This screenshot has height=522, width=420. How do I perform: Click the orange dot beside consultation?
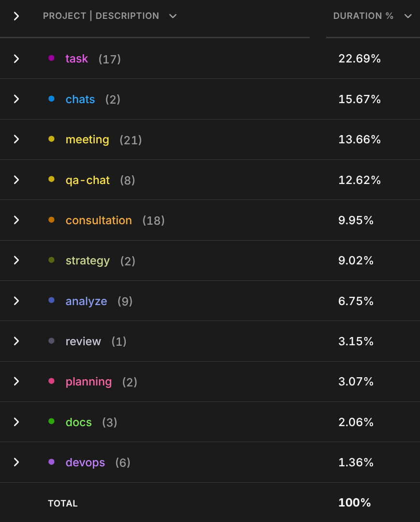[51, 220]
